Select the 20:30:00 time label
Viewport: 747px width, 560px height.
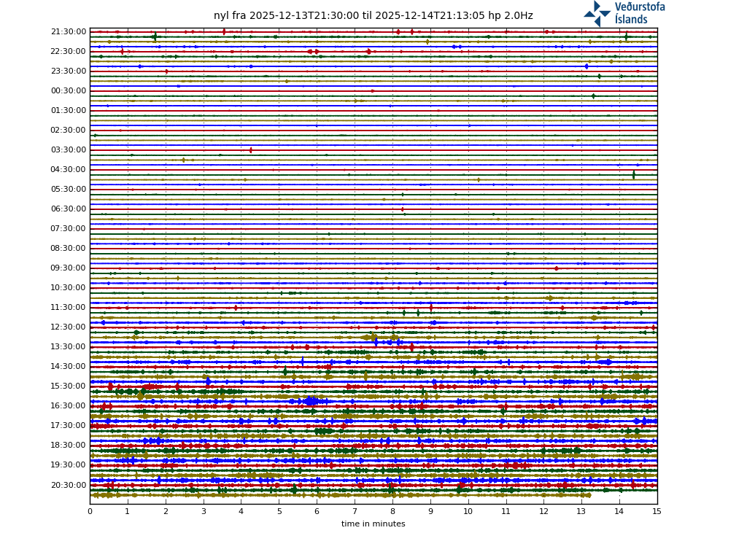click(x=69, y=486)
